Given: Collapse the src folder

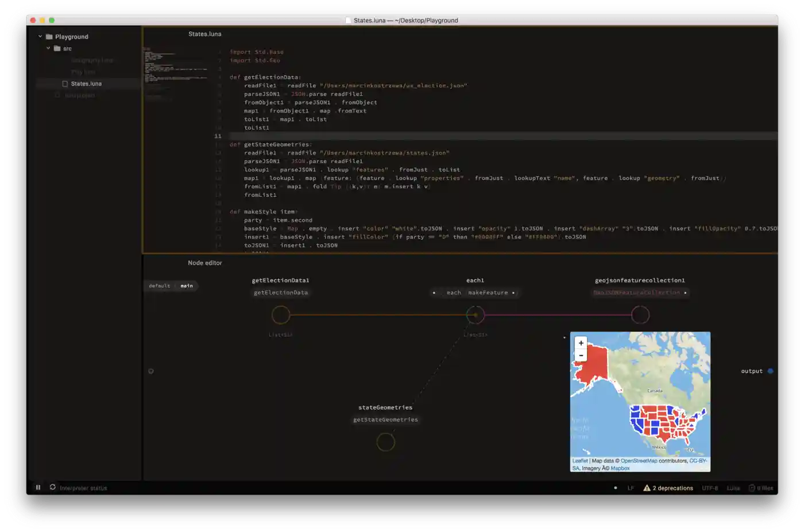Looking at the screenshot, I should 48,49.
